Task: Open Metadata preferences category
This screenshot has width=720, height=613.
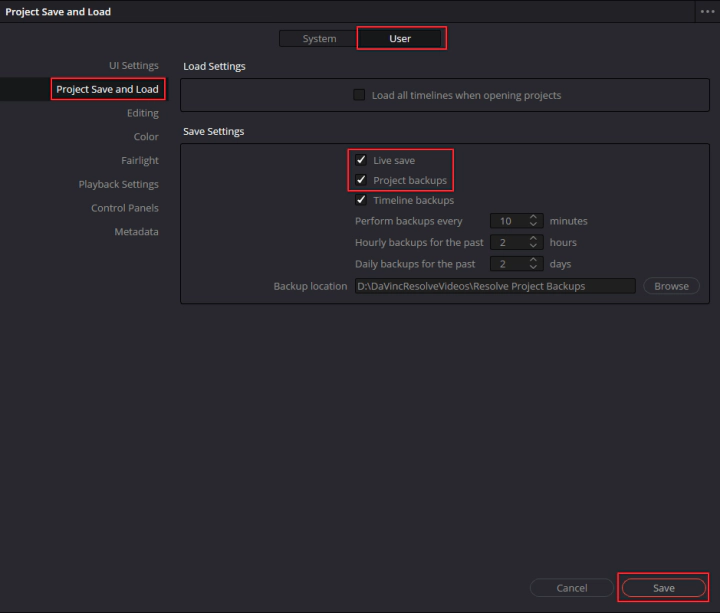Action: click(x=136, y=232)
